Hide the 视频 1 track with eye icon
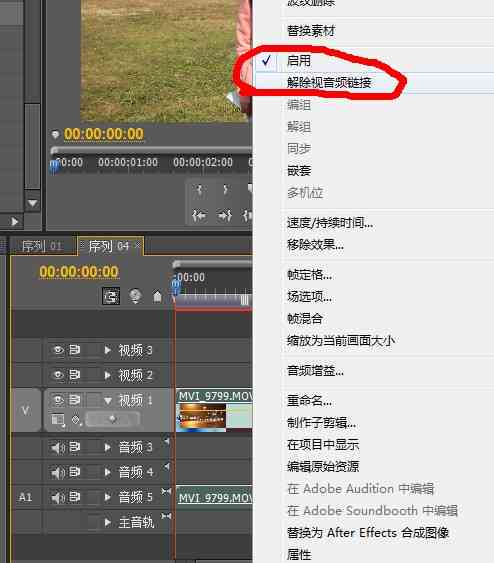 coord(58,399)
